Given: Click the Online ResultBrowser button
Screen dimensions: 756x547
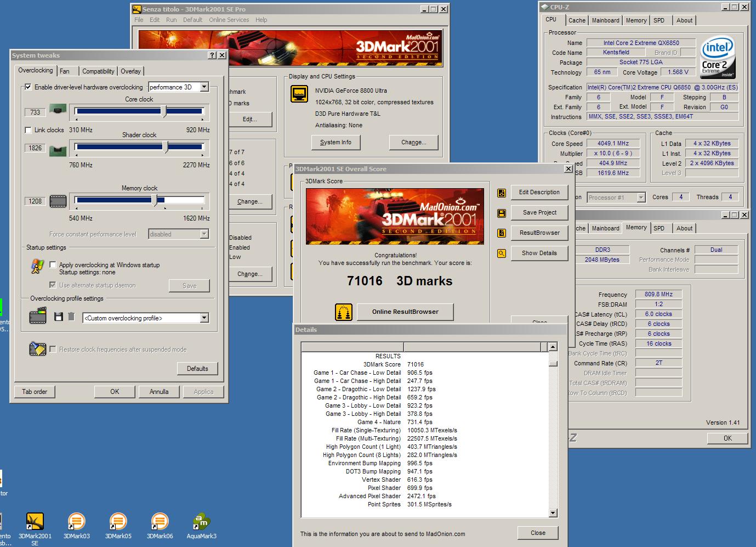Looking at the screenshot, I should point(405,312).
